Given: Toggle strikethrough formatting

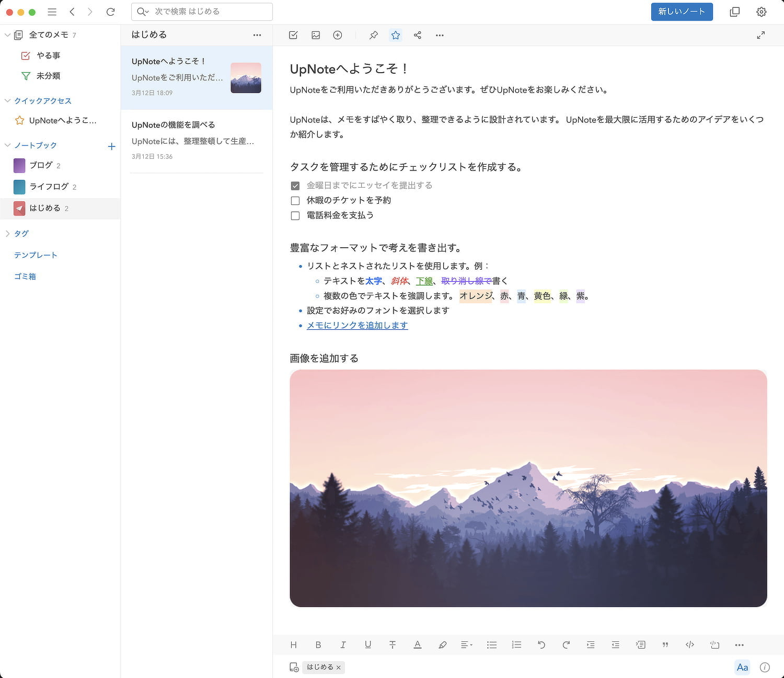Looking at the screenshot, I should (393, 645).
